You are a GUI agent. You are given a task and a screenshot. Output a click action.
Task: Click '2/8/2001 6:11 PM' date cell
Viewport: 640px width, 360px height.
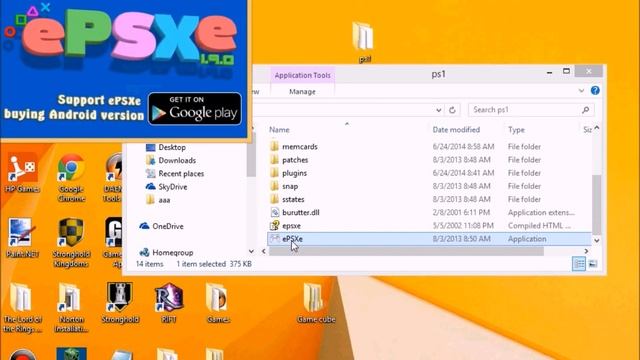point(461,212)
